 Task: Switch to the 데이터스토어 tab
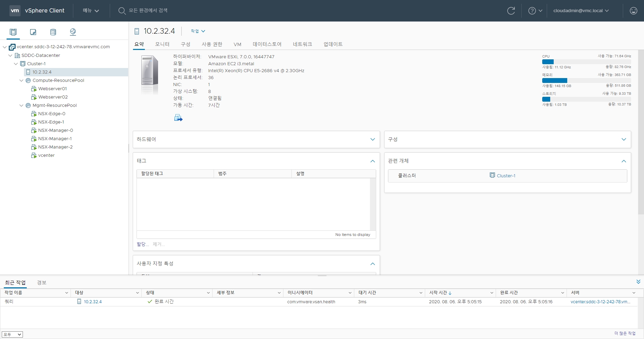click(267, 44)
